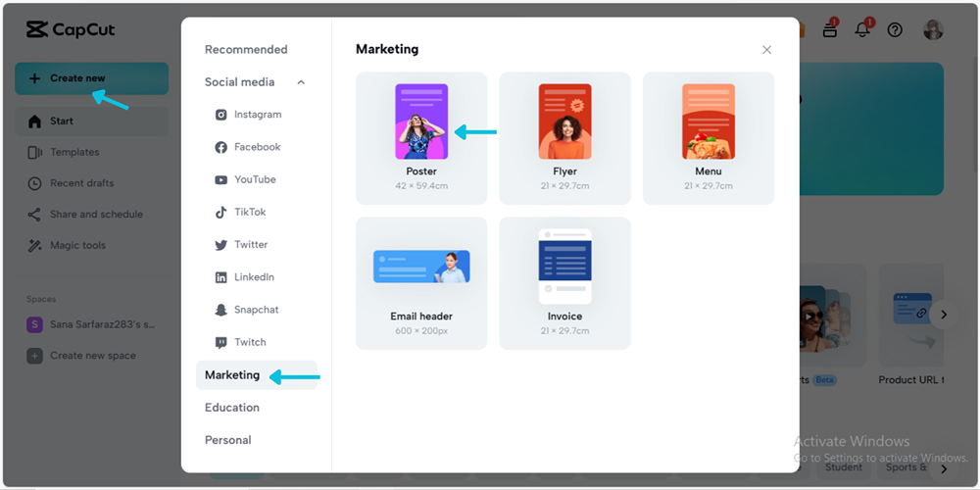Viewport: 980px width, 490px height.
Task: Click the Instagram icon
Action: click(220, 115)
